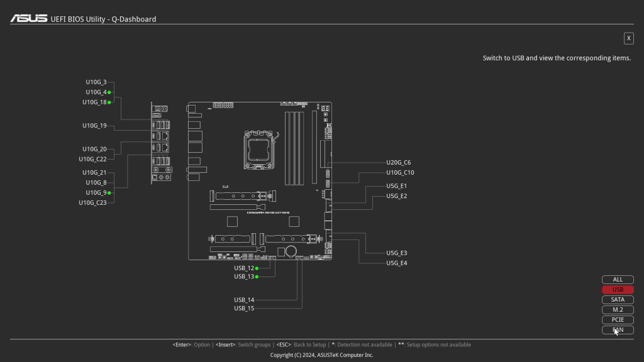The width and height of the screenshot is (644, 362).
Task: Click the ASUSTeK copyright notice
Action: [x=321, y=355]
